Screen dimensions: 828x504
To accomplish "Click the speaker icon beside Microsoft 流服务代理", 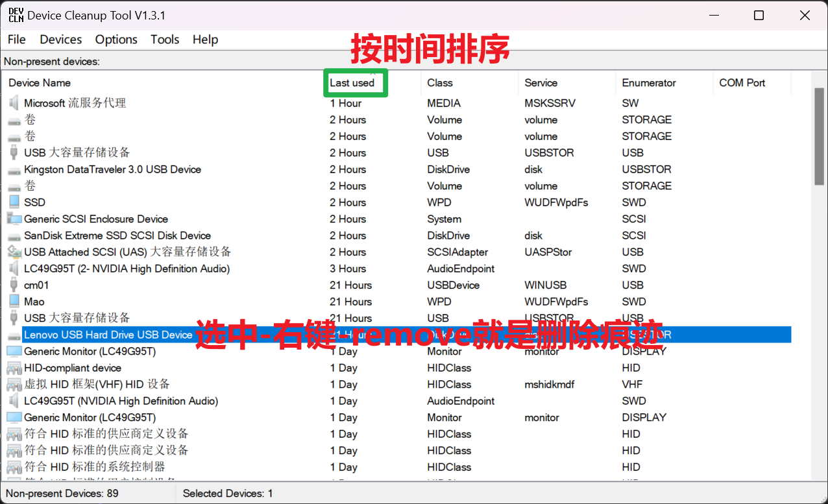I will (14, 103).
